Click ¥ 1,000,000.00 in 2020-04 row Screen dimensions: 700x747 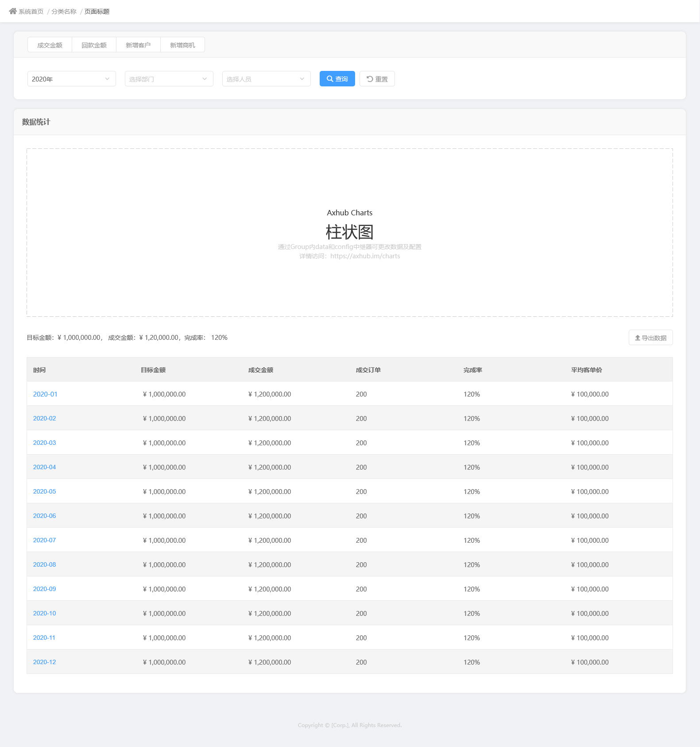click(x=164, y=467)
